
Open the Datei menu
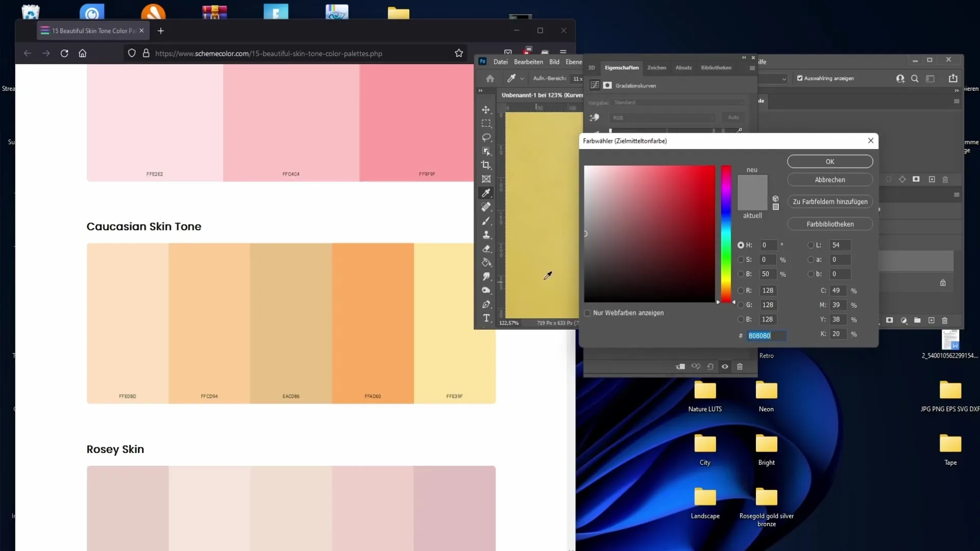click(500, 62)
